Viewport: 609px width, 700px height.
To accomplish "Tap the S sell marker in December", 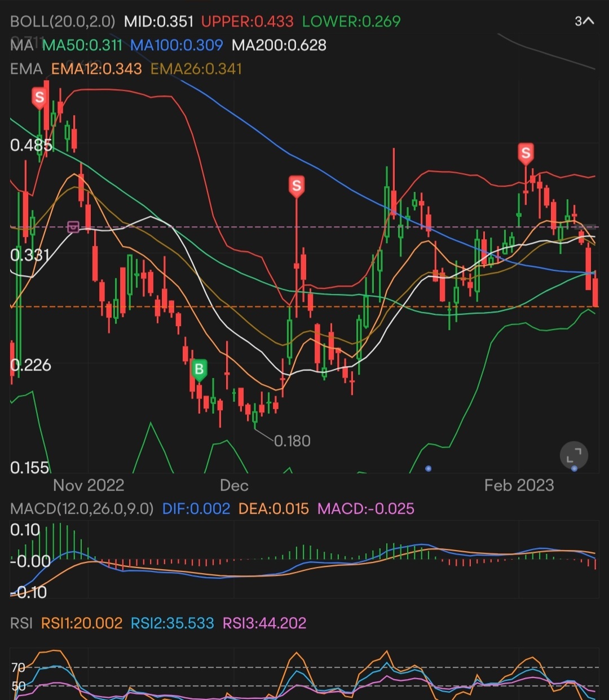I will (297, 186).
